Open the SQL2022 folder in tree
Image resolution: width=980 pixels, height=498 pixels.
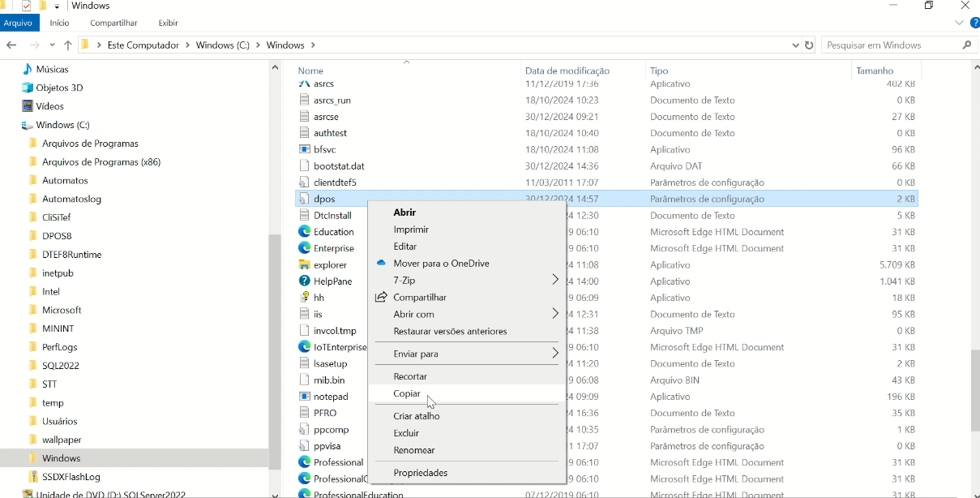(61, 366)
